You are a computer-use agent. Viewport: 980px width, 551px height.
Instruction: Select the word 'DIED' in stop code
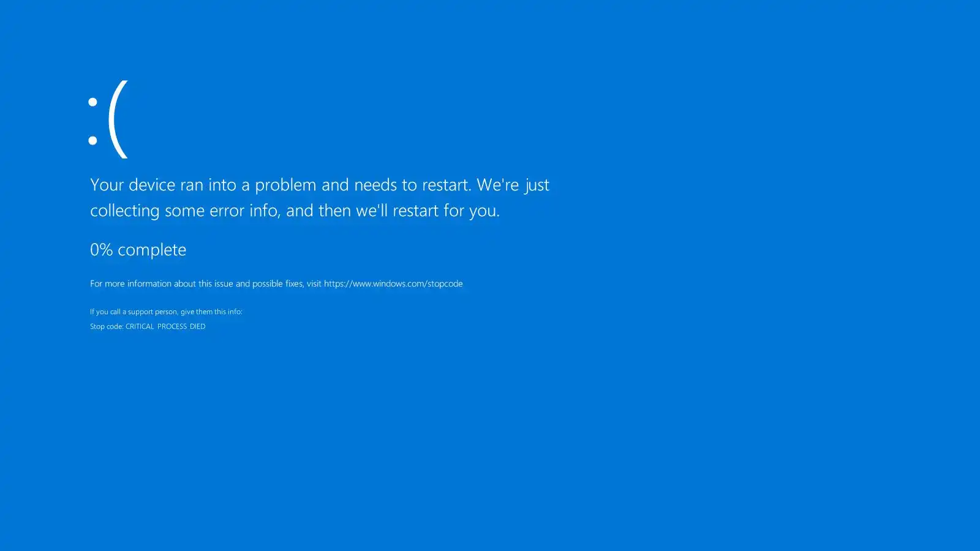pyautogui.click(x=197, y=326)
